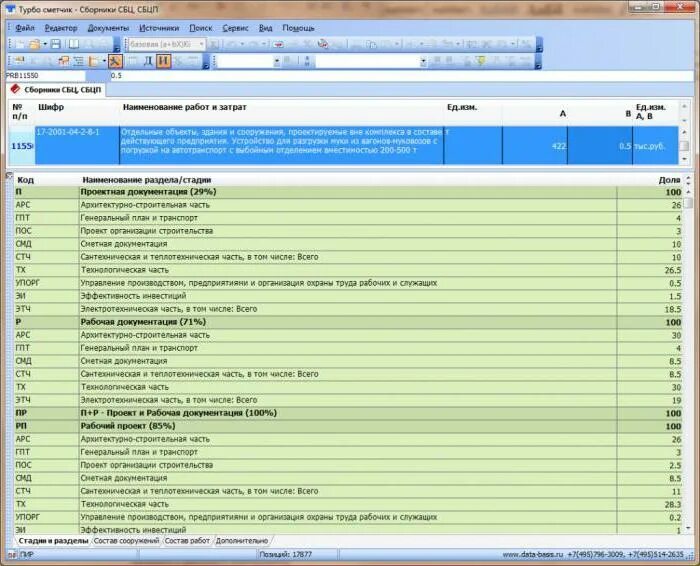Click 'Эффективность инвестиций' row with share 1.5
Viewport: 700px width, 566px height.
tap(348, 296)
